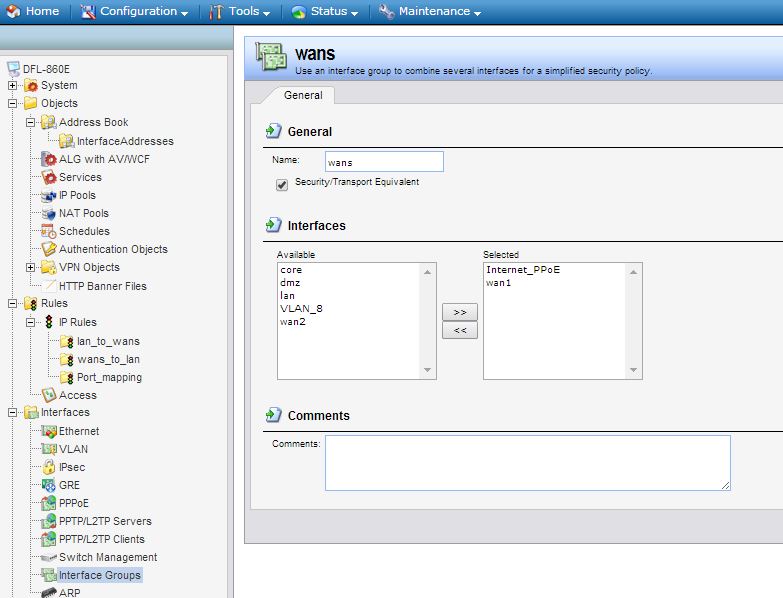Click the Available list scroll down arrow
This screenshot has width=783, height=598.
click(428, 371)
